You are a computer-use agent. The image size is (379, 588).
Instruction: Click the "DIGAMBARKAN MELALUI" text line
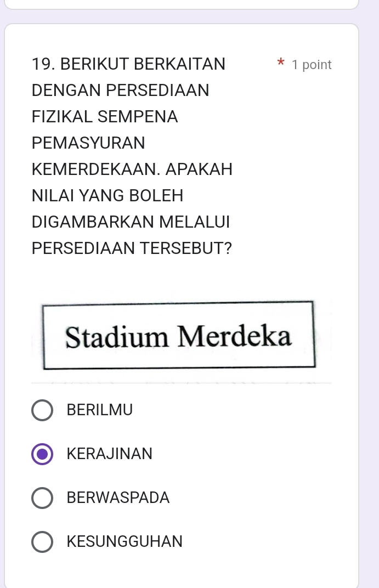tap(131, 222)
